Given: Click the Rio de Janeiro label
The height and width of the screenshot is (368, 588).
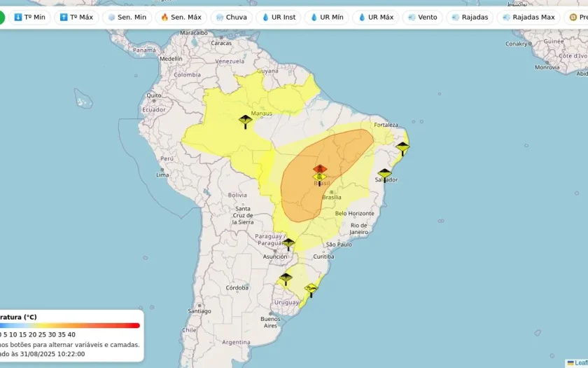Looking at the screenshot, I should click(x=359, y=229).
